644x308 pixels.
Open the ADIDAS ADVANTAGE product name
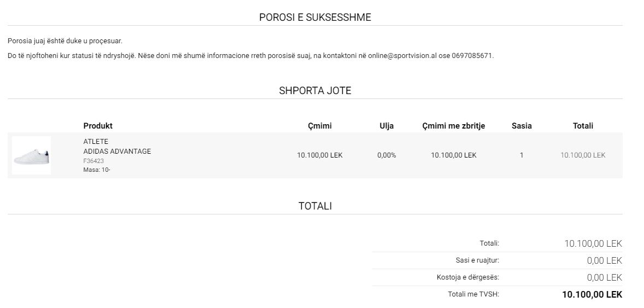pyautogui.click(x=117, y=152)
